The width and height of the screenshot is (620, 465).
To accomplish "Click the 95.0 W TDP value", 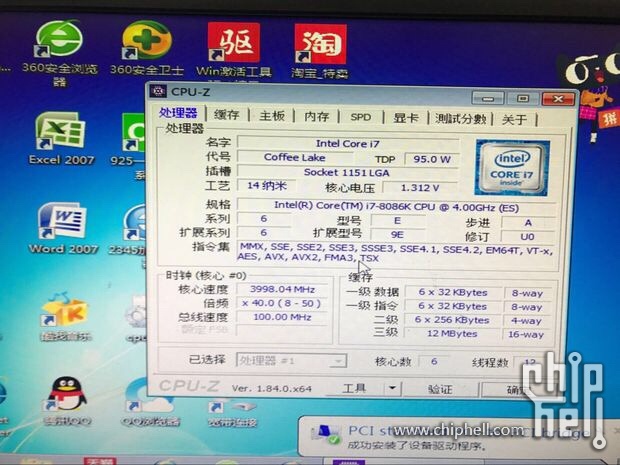I will point(432,159).
